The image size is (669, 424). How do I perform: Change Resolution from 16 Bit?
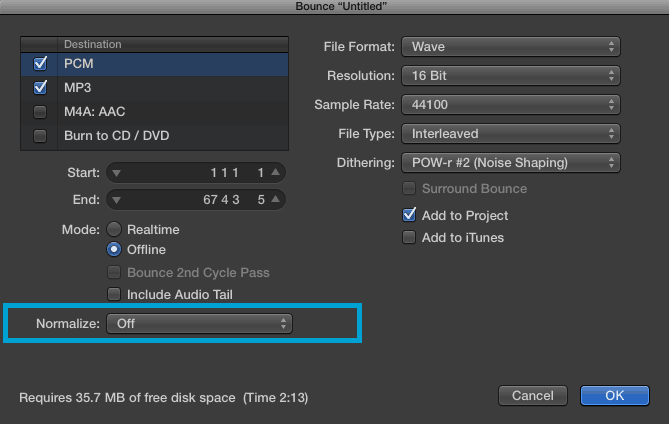coord(511,76)
